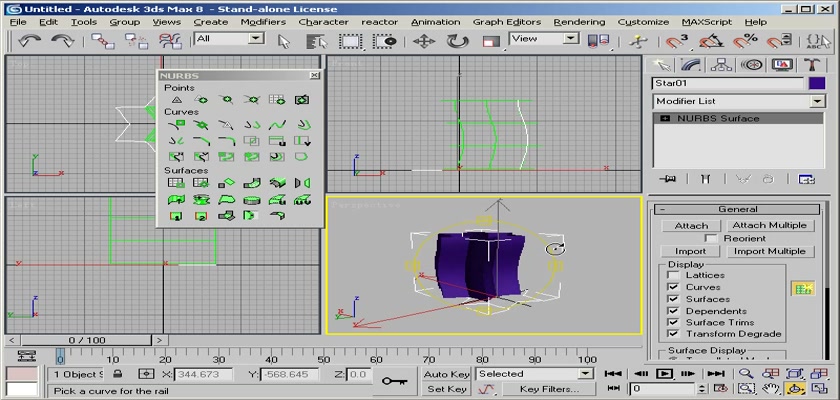Enable the Lattices checkbox
Image resolution: width=840 pixels, height=400 pixels.
click(673, 275)
